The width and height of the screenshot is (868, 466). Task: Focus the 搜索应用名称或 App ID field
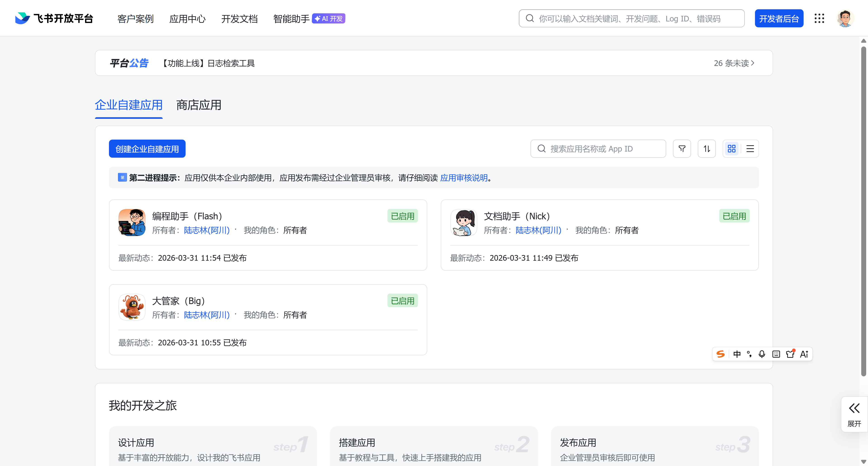[598, 148]
